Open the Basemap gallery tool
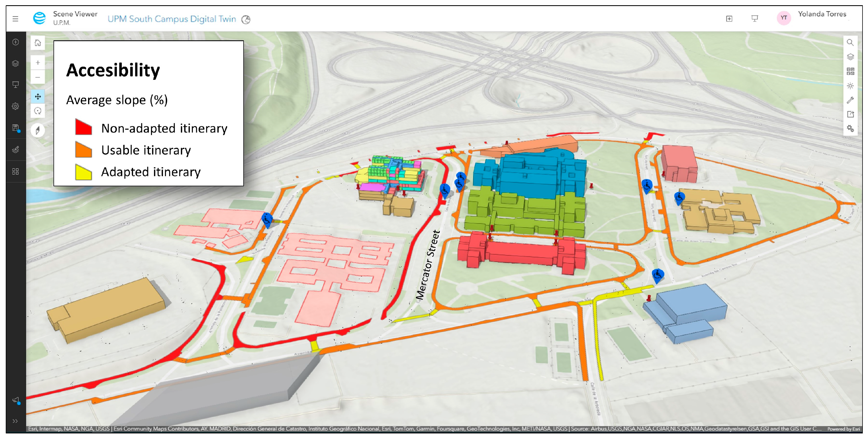 pyautogui.click(x=850, y=71)
